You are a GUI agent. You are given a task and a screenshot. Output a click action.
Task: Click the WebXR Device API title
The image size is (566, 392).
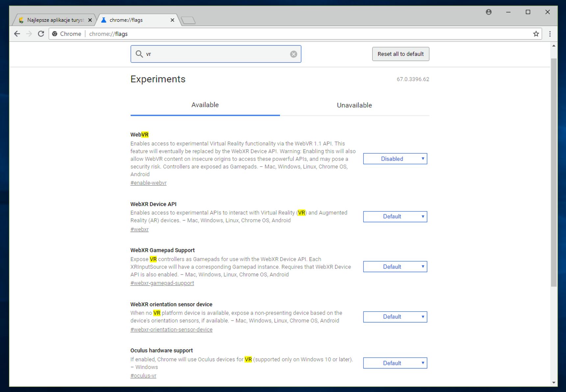click(153, 204)
